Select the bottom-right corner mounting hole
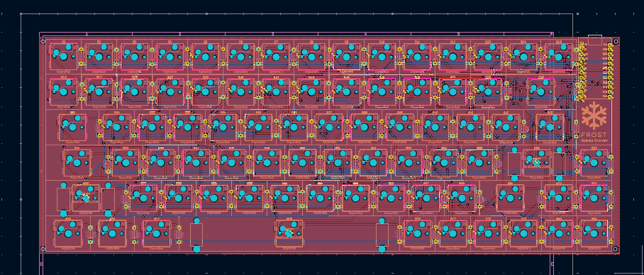The image size is (644, 275). point(615,249)
